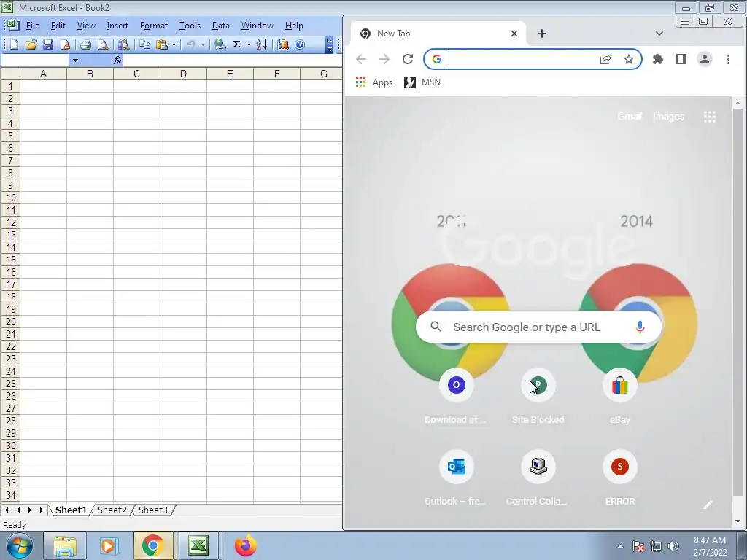Open the Images link on New Tab
Viewport: 747px width, 560px height.
click(x=668, y=117)
